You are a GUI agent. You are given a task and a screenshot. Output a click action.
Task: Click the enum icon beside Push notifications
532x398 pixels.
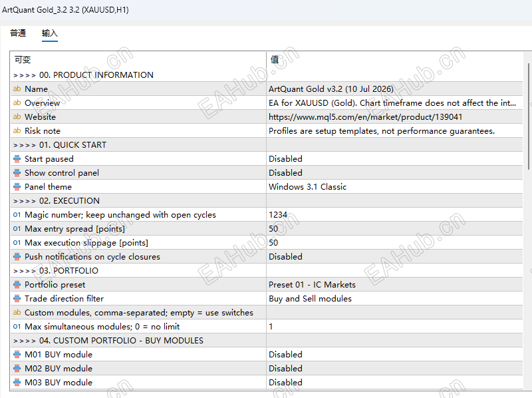pos(17,256)
